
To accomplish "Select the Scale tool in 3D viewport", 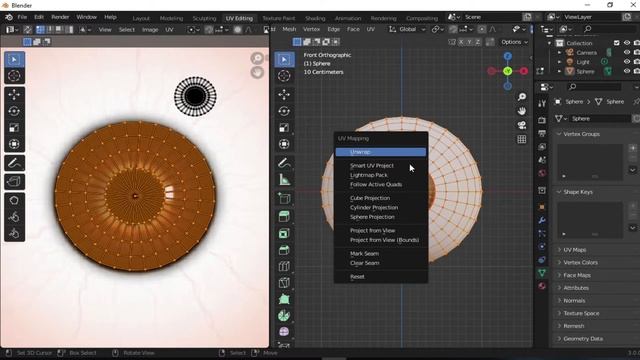I will coord(284,128).
